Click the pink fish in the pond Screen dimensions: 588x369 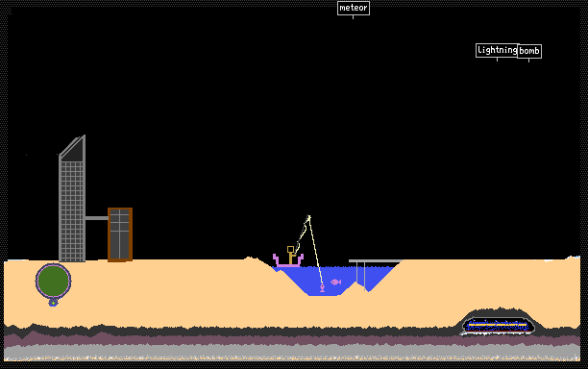coord(335,282)
